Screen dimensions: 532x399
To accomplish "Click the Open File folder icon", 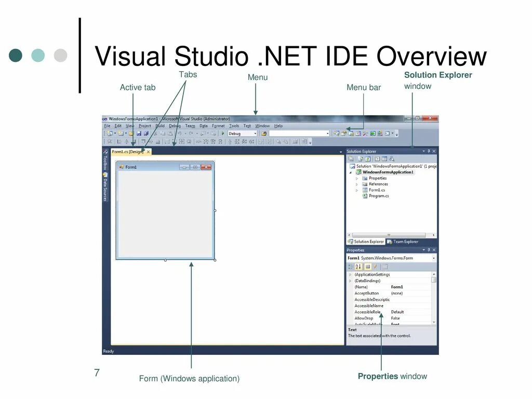I will 131,134.
